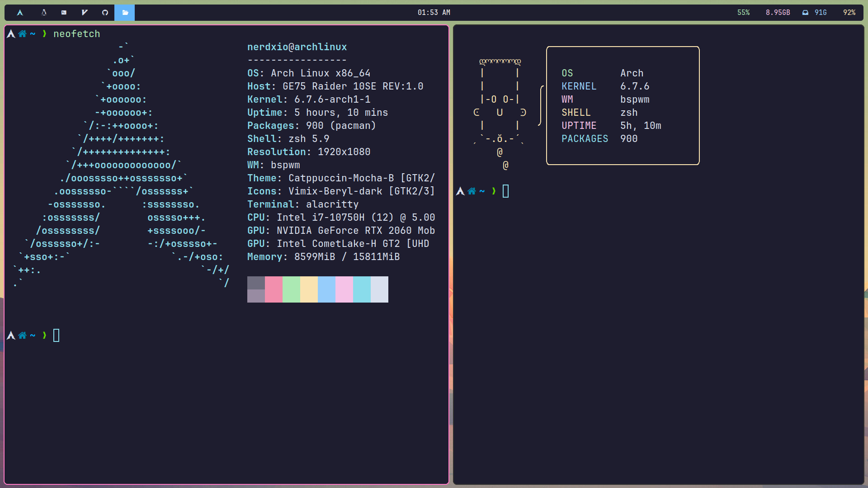Click the home icon in the right terminal prompt

click(472, 191)
